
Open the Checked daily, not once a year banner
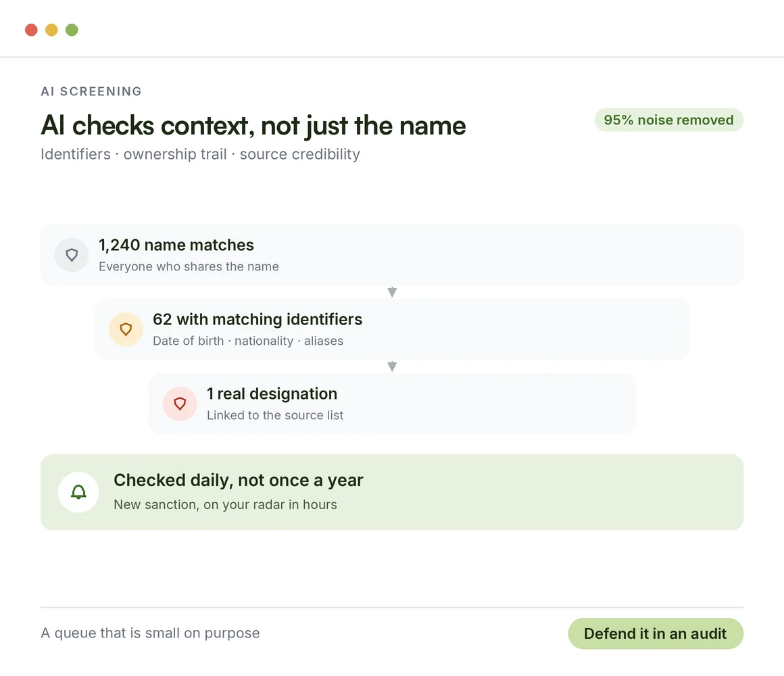click(x=392, y=492)
